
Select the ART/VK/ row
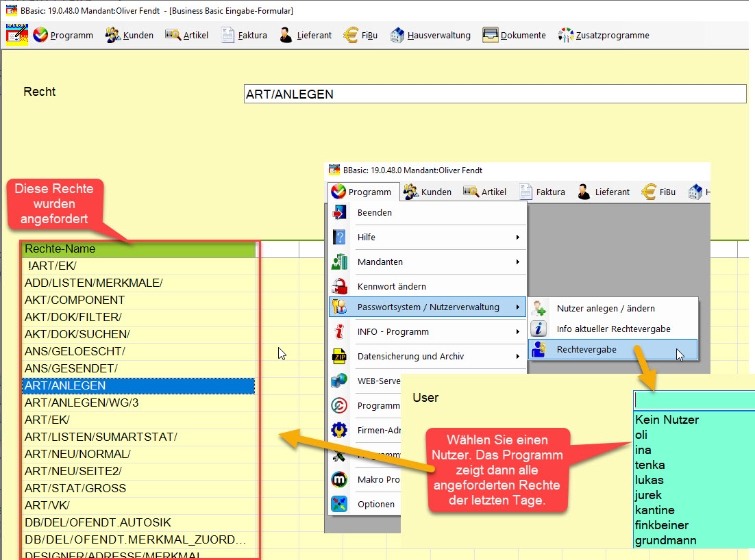138,505
